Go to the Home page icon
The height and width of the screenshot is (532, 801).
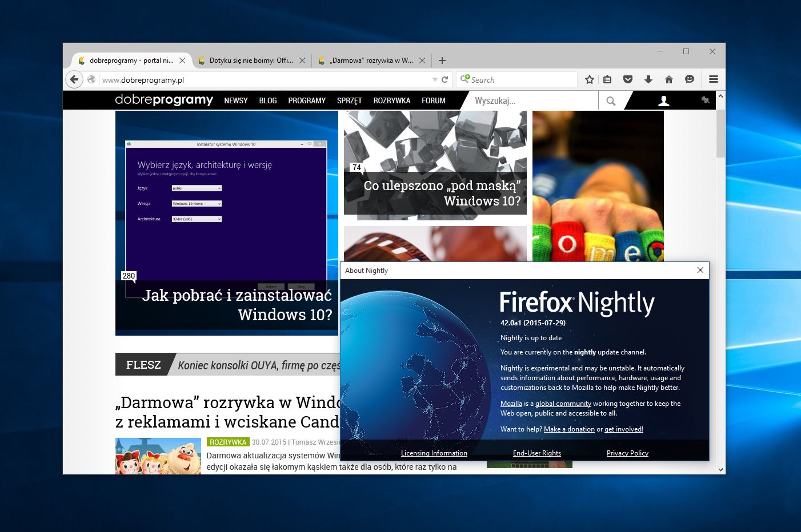[669, 79]
